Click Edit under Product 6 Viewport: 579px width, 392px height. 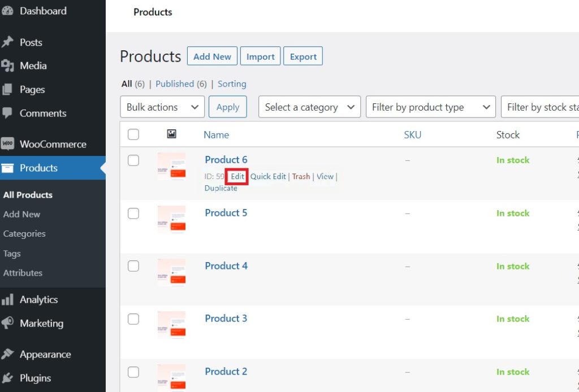pos(237,176)
